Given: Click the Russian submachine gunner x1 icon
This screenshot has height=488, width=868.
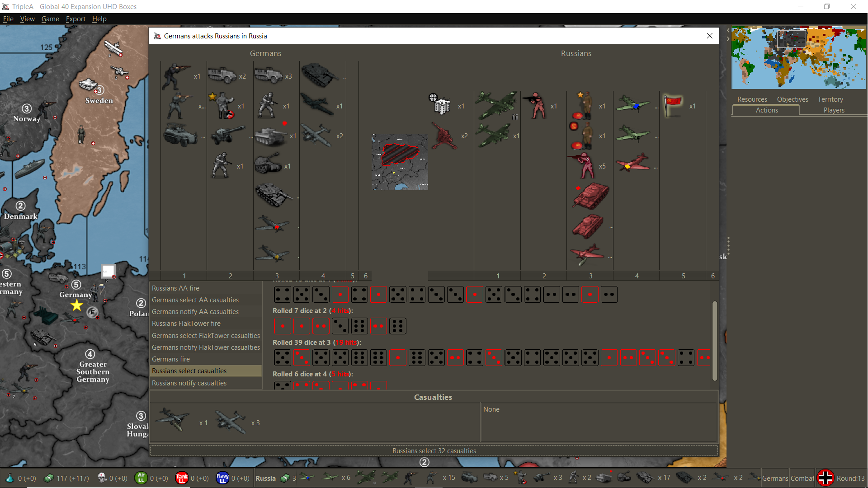Looking at the screenshot, I should click(535, 106).
